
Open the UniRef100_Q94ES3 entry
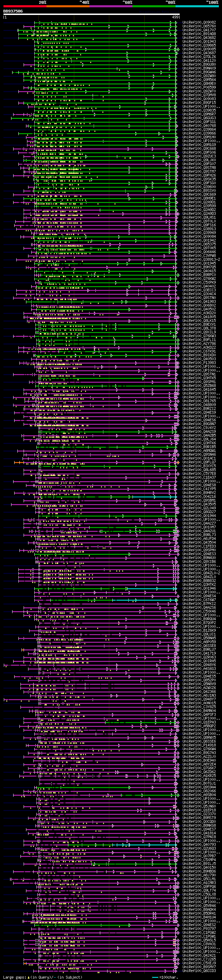tap(199, 554)
